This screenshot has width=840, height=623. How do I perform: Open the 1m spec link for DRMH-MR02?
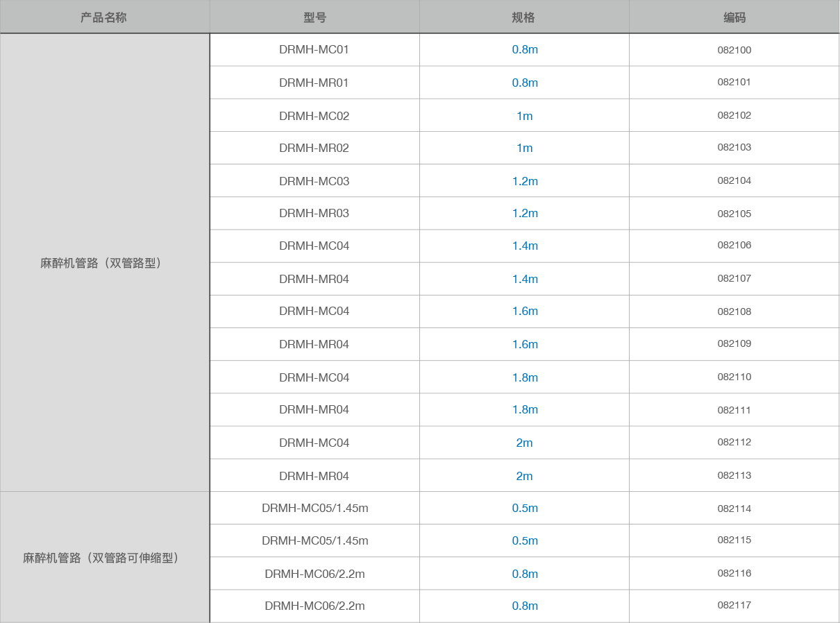click(525, 148)
